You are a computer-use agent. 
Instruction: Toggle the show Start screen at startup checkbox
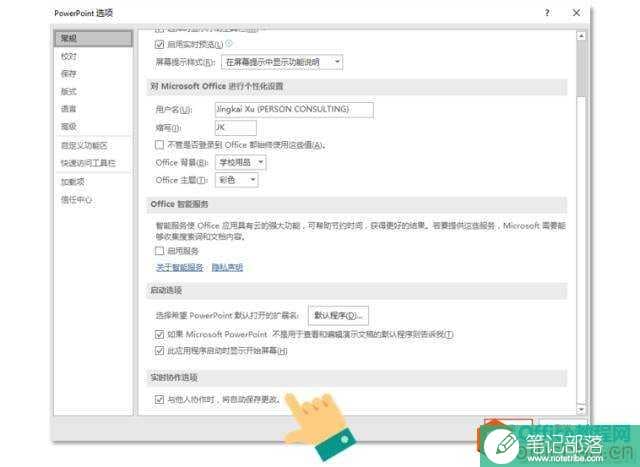tap(160, 351)
